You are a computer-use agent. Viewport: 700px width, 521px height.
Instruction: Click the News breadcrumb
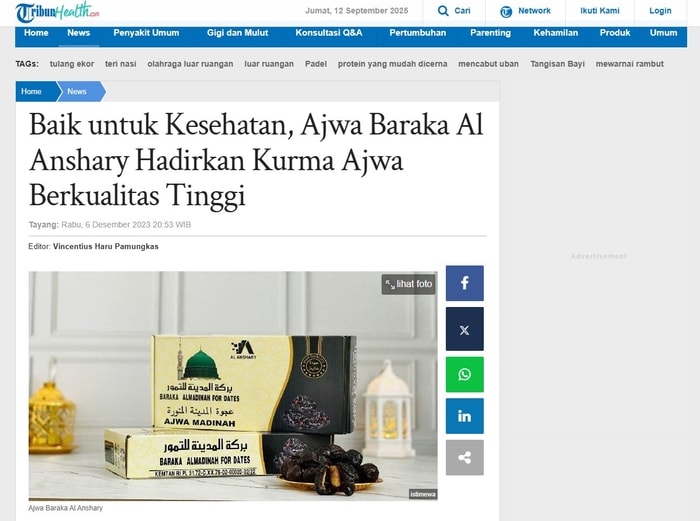(x=80, y=92)
